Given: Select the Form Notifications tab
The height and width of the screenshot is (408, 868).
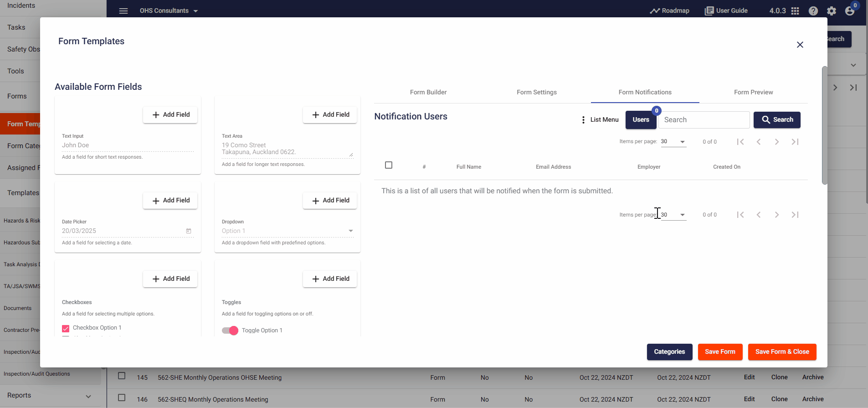Looking at the screenshot, I should tap(645, 92).
